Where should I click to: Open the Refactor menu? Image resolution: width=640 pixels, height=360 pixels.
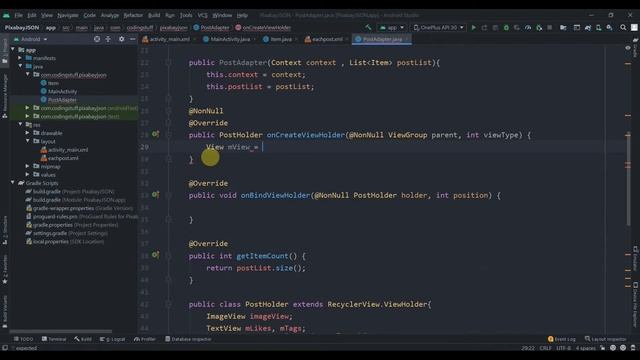click(x=133, y=15)
